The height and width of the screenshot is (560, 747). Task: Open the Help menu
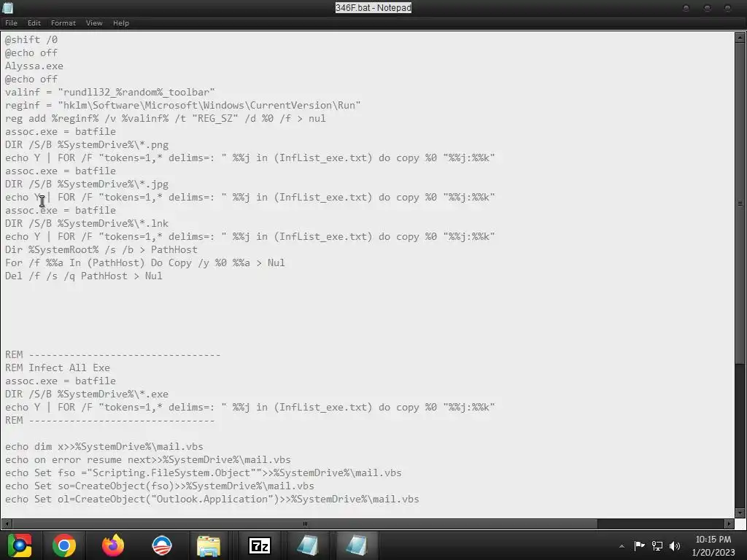[x=121, y=23]
